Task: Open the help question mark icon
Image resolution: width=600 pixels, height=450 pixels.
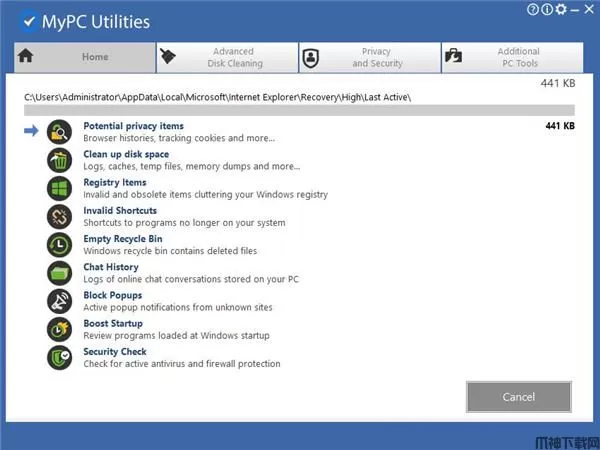Action: [532, 9]
